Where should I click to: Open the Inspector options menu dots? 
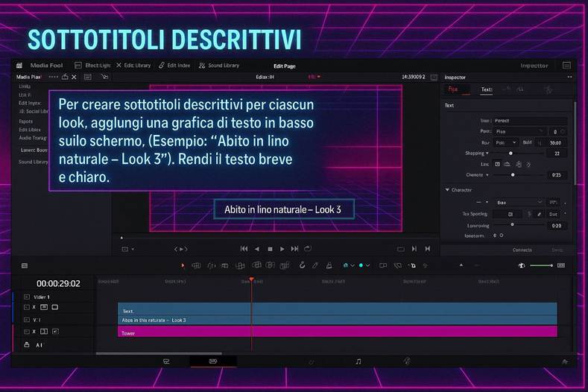[x=569, y=77]
